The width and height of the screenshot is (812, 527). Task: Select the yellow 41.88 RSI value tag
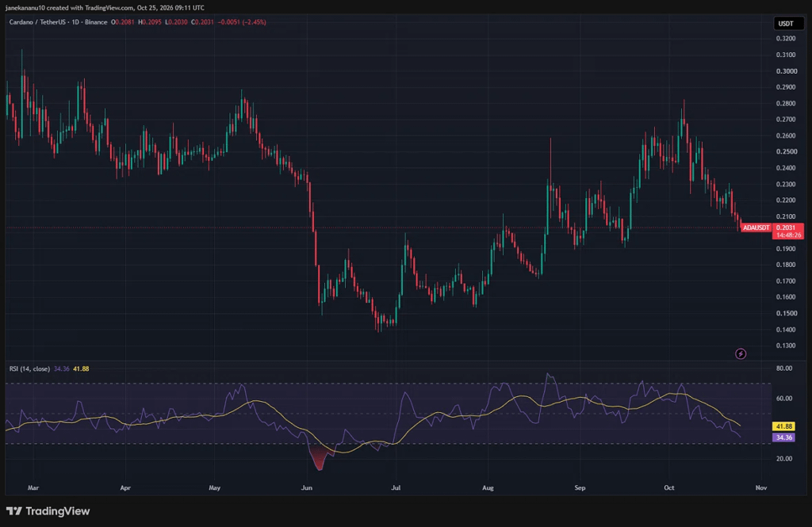point(783,426)
